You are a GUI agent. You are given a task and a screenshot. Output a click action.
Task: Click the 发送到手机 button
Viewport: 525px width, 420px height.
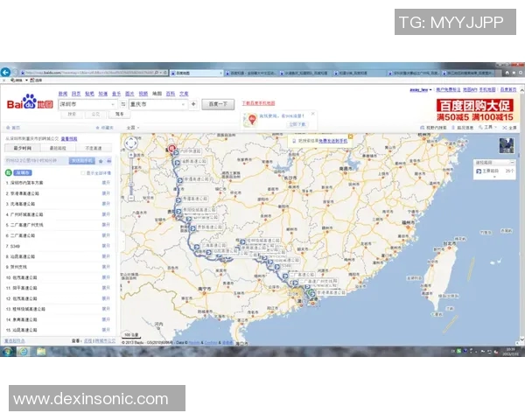click(x=81, y=161)
